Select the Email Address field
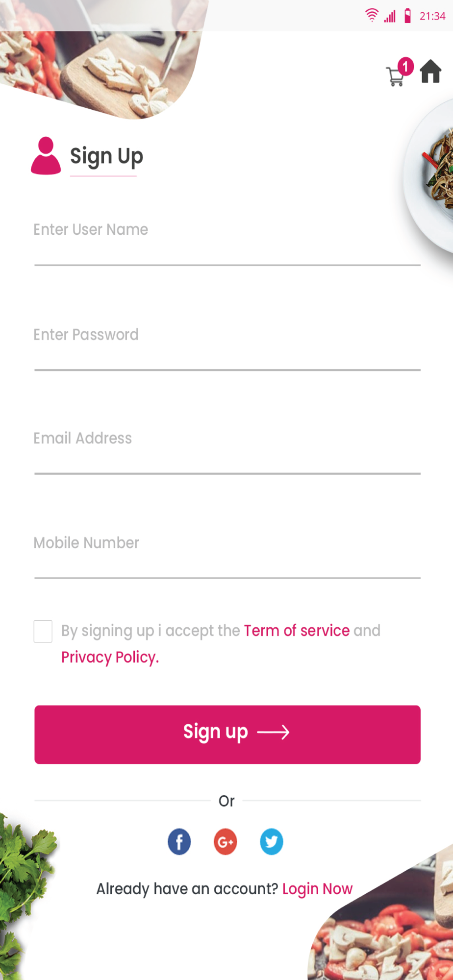 pyautogui.click(x=227, y=449)
